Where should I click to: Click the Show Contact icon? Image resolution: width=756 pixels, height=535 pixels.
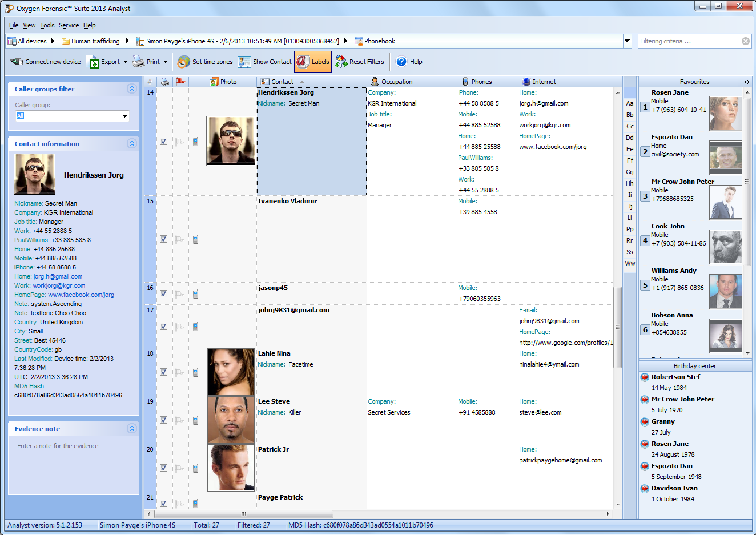[244, 62]
